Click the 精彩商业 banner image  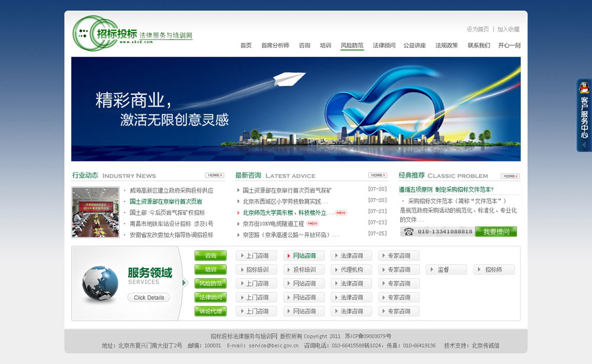click(295, 109)
